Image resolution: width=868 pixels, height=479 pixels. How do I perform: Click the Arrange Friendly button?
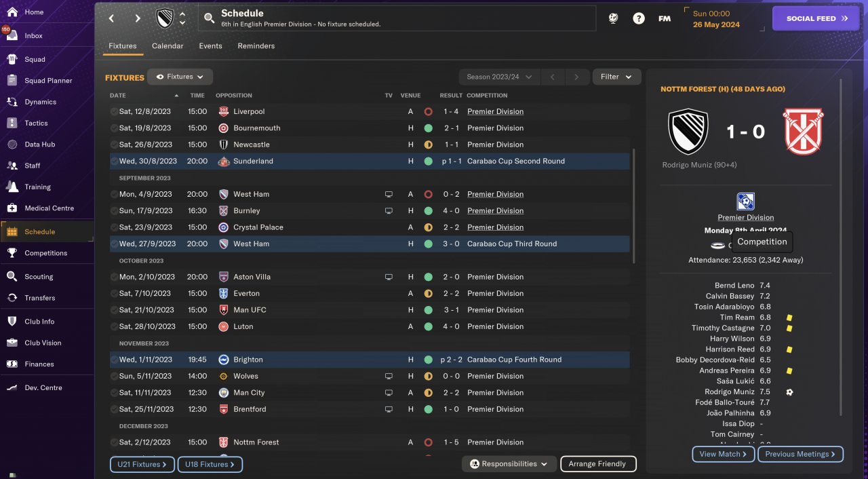click(x=598, y=464)
